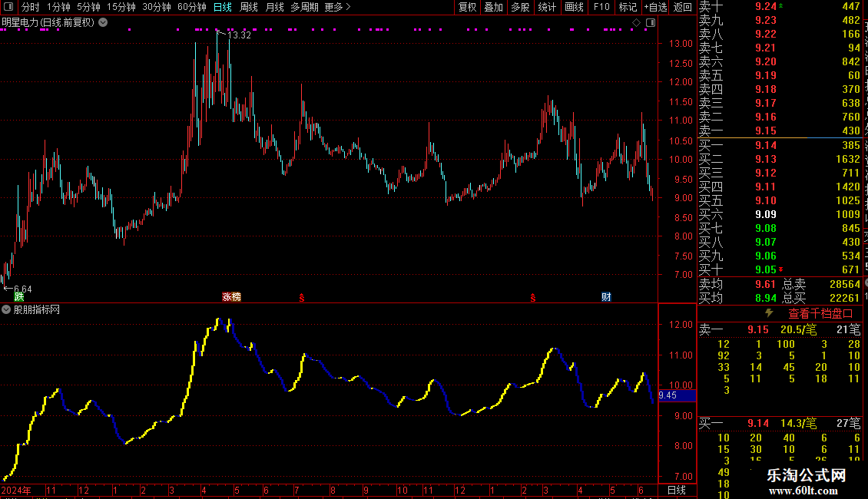Screen dimensions: 868x499
Task: Toggle the panel layout icon in chart header
Action: click(651, 23)
